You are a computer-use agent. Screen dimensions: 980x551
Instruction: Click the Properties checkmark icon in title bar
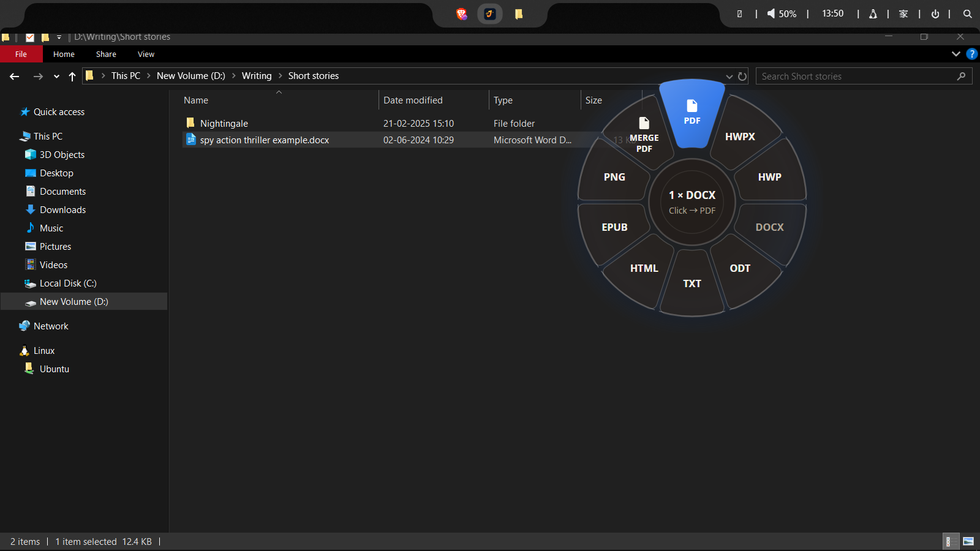click(x=29, y=37)
